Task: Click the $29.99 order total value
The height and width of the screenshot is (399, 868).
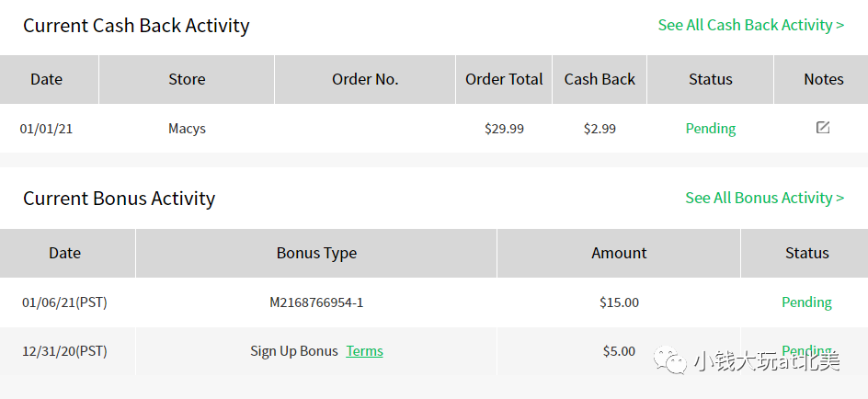Action: click(504, 129)
